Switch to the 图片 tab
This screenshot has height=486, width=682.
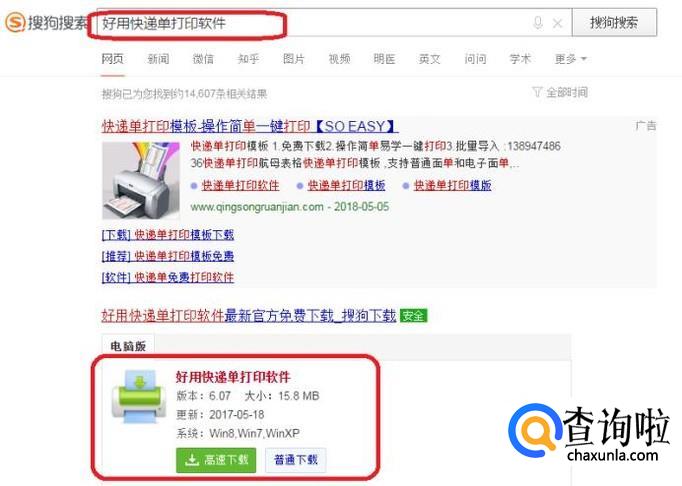tap(294, 59)
